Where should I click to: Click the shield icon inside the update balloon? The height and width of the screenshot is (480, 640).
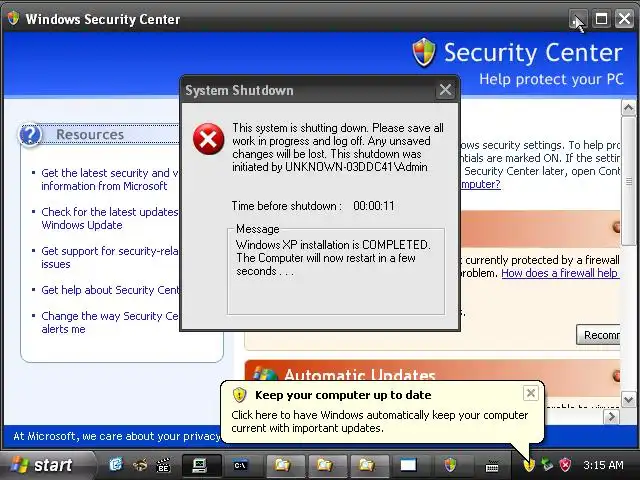click(x=239, y=395)
